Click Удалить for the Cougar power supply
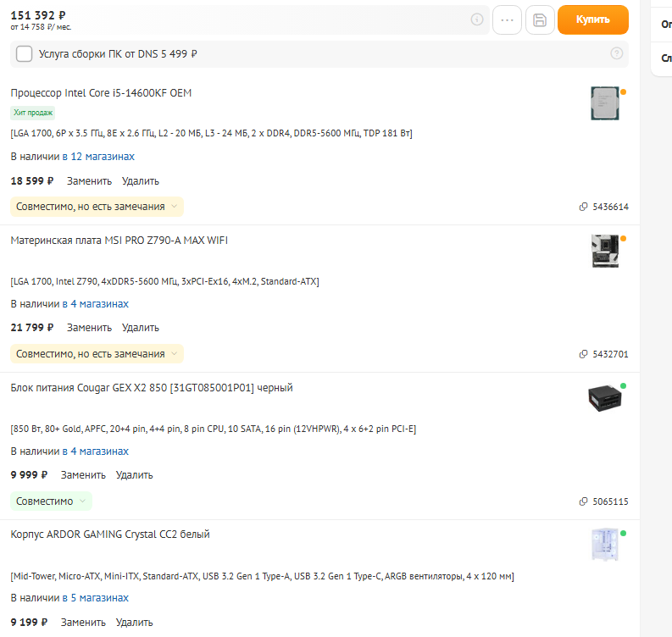672x637 pixels. click(135, 475)
